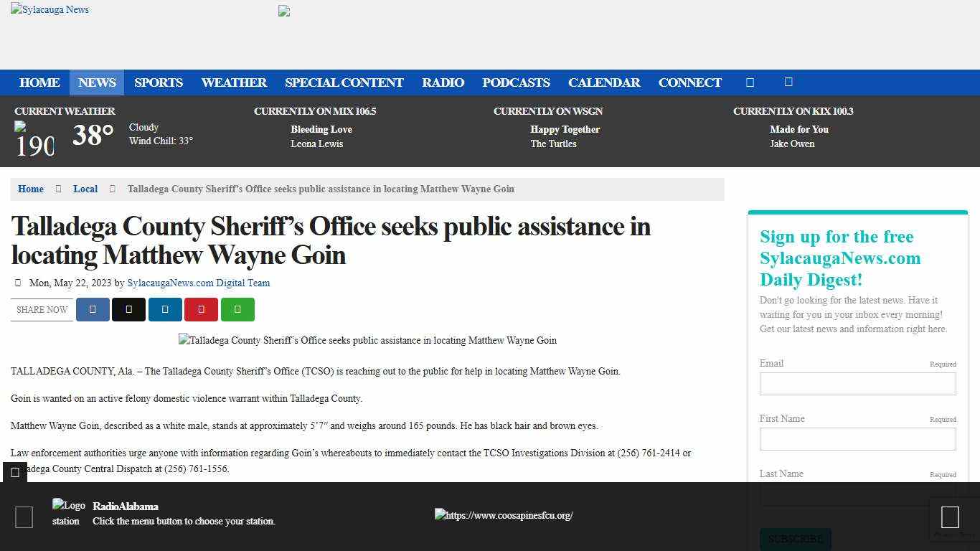
Task: Pin the article to Pinterest
Action: pos(201,309)
